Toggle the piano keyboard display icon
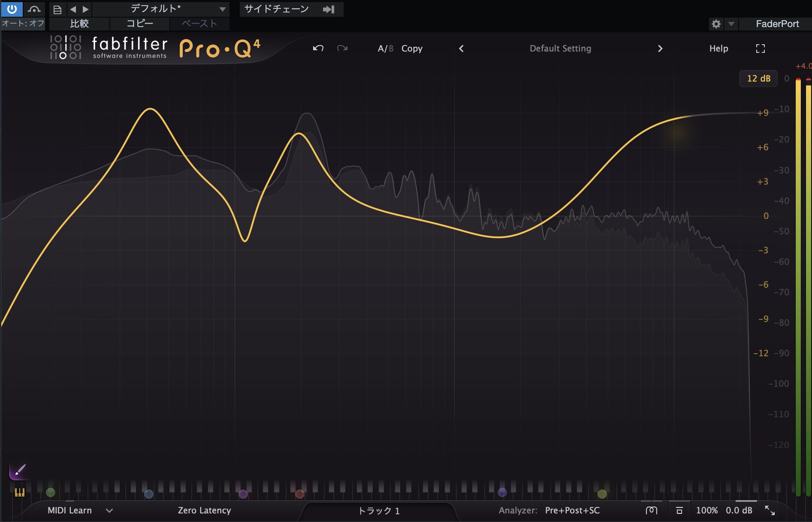The image size is (812, 522). (20, 492)
